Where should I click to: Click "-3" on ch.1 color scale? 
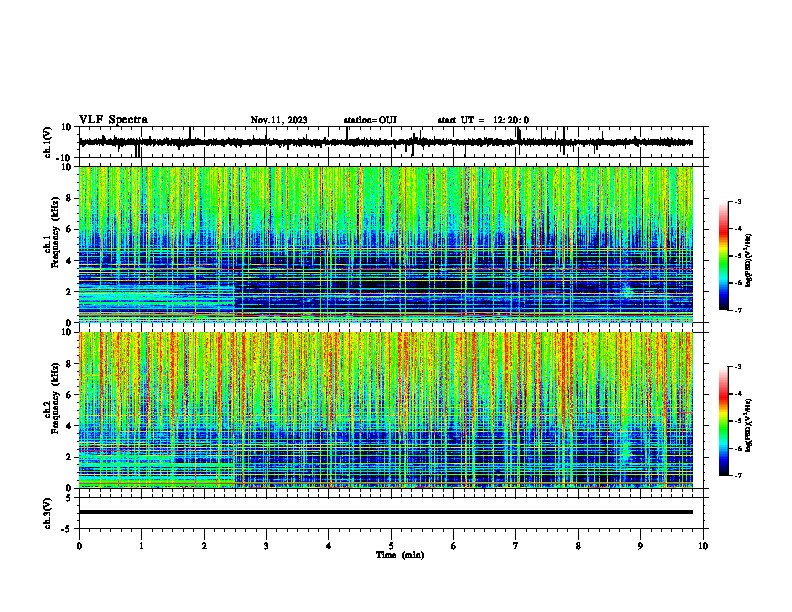pyautogui.click(x=737, y=201)
